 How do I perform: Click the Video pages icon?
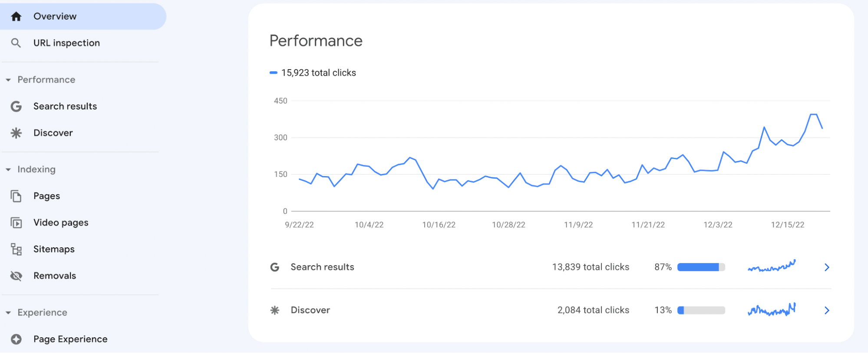click(16, 223)
